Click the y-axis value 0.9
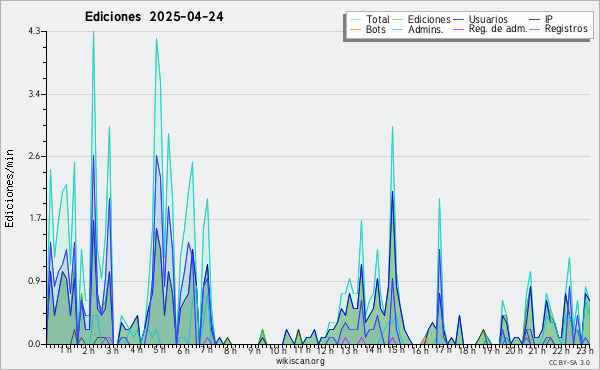Image resolution: width=600 pixels, height=370 pixels. point(34,282)
